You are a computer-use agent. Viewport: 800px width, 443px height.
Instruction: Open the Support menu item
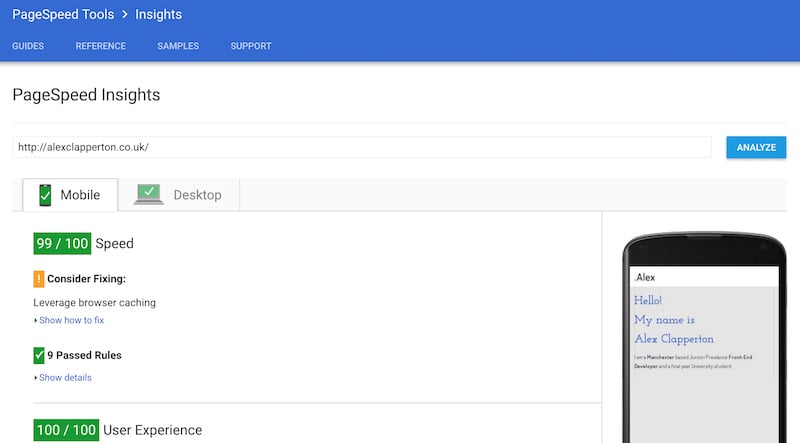251,46
